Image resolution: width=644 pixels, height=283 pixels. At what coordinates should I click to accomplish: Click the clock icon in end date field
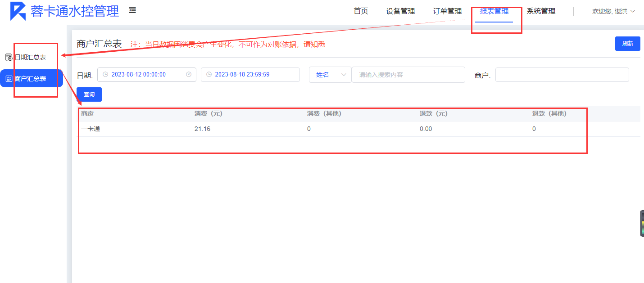point(209,75)
